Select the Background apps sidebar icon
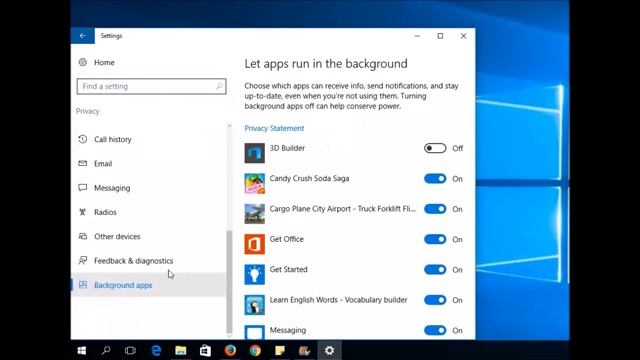 tap(83, 285)
